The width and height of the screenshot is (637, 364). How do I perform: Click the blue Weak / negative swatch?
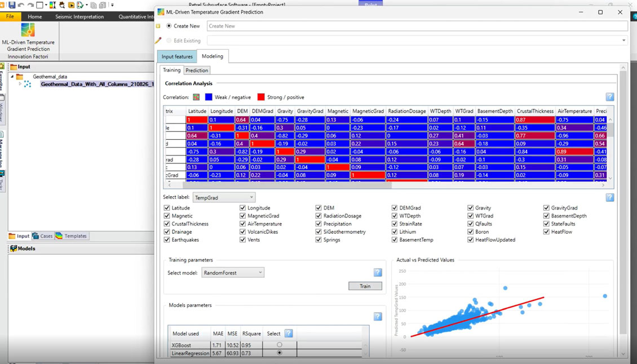pos(209,97)
